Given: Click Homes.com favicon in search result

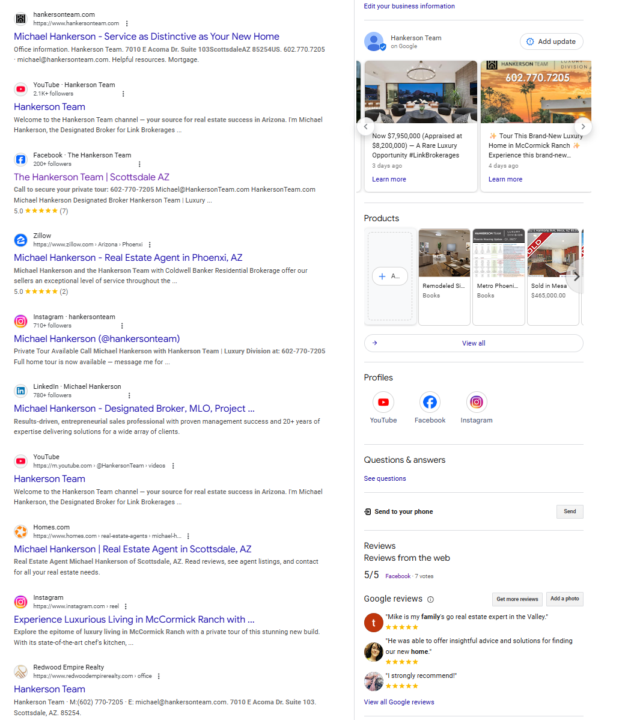Looking at the screenshot, I should (x=21, y=532).
